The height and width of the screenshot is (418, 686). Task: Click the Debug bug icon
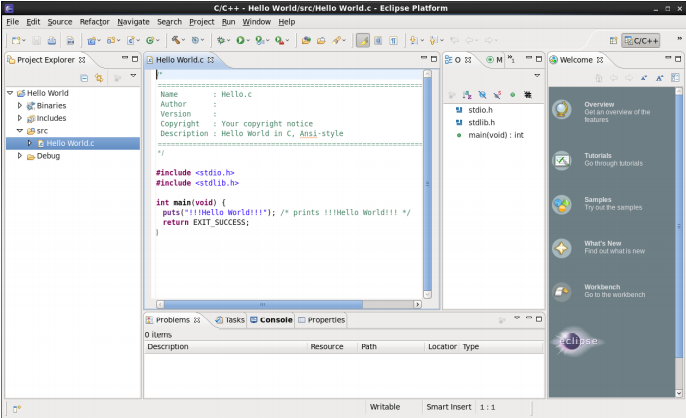[221, 40]
